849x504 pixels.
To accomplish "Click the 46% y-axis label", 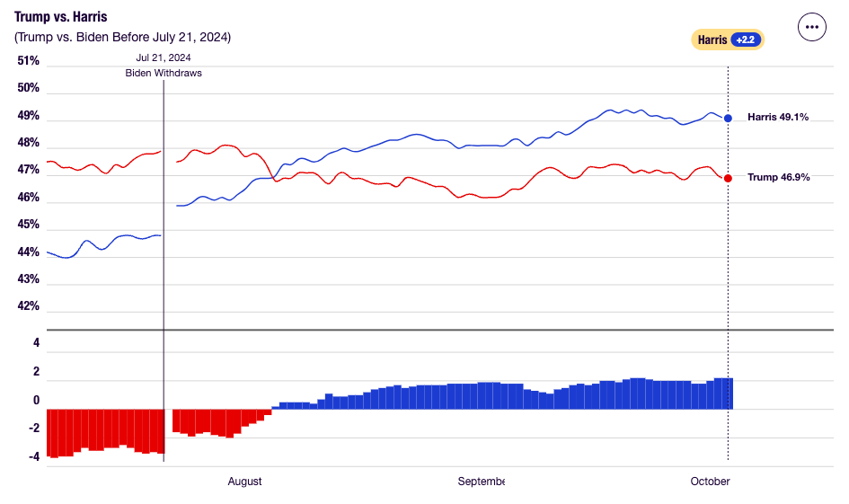I will pyautogui.click(x=28, y=197).
